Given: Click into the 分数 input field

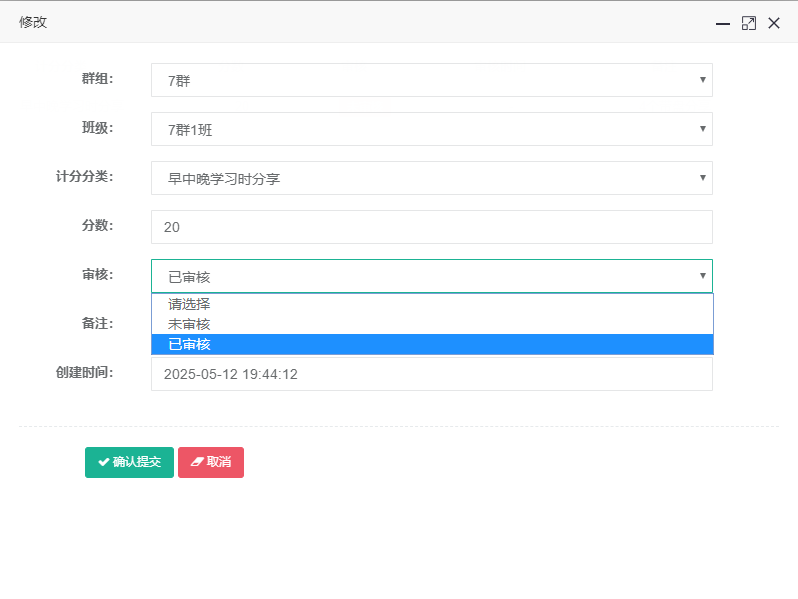Looking at the screenshot, I should (431, 227).
